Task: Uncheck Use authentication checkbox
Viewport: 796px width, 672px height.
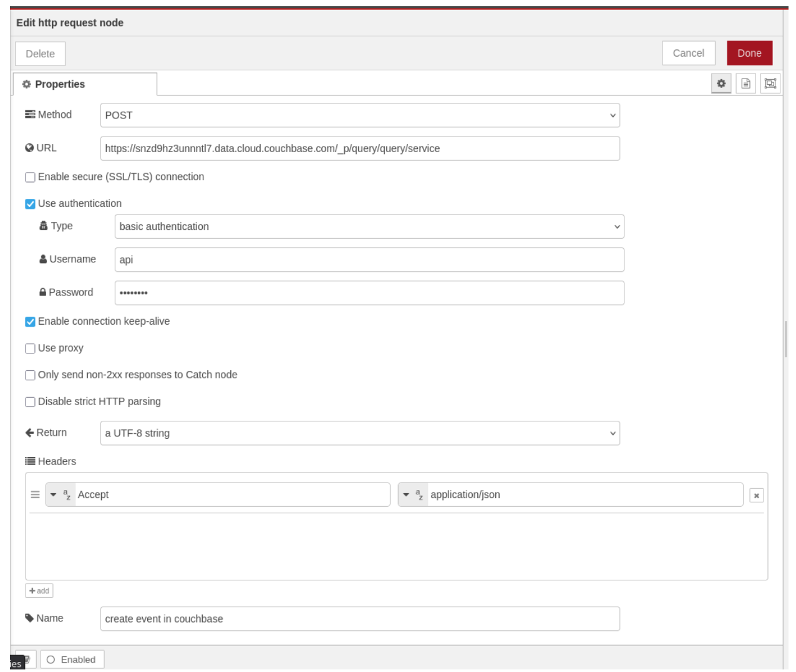Action: coord(30,204)
